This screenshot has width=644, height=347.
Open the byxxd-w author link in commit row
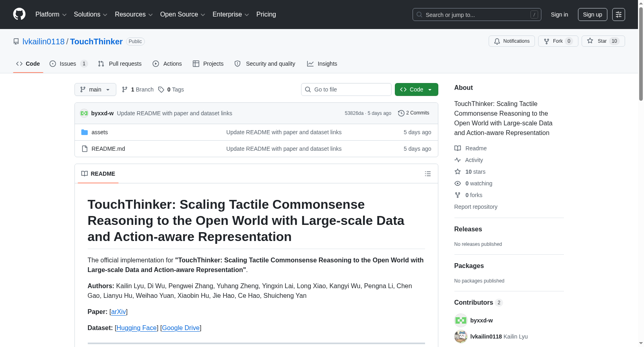(102, 113)
